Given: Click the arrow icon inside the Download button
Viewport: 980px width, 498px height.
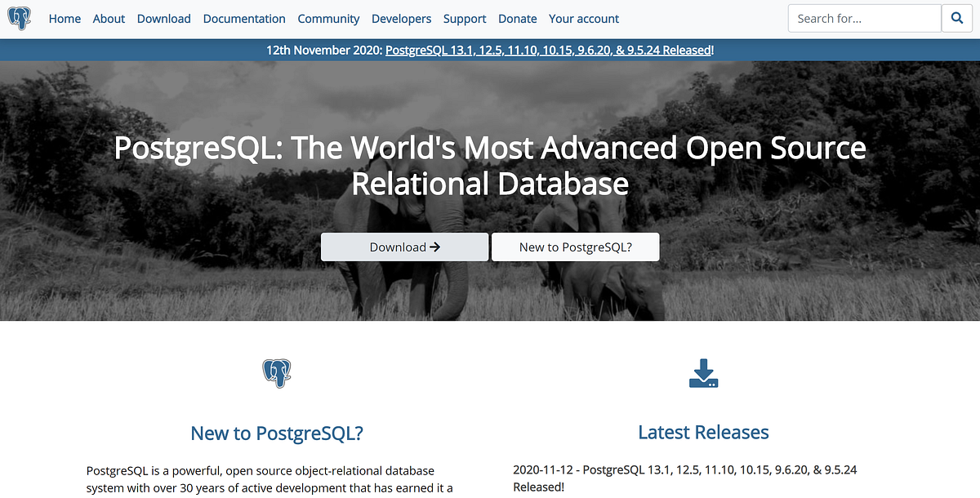Looking at the screenshot, I should click(436, 247).
